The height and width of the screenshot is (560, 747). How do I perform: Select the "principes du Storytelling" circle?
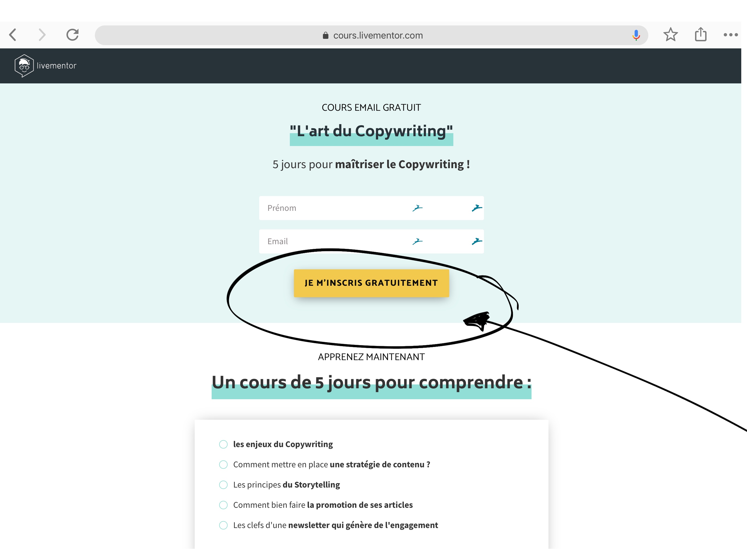(x=223, y=485)
